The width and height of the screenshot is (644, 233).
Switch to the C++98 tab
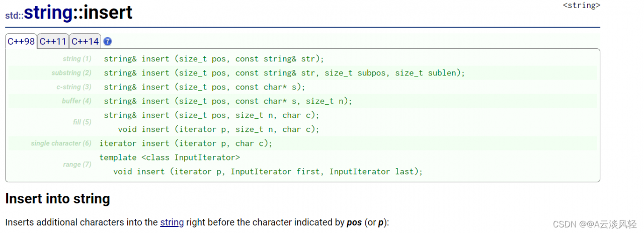[x=21, y=41]
